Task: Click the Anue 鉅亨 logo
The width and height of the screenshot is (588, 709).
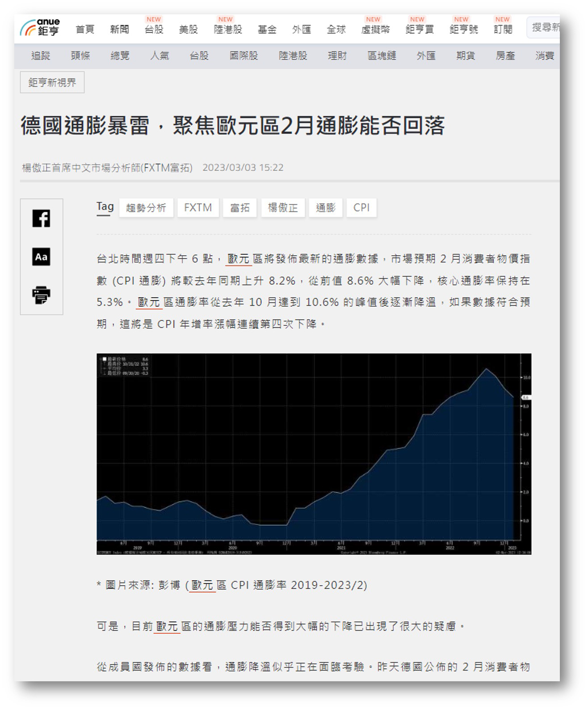Action: point(40,28)
